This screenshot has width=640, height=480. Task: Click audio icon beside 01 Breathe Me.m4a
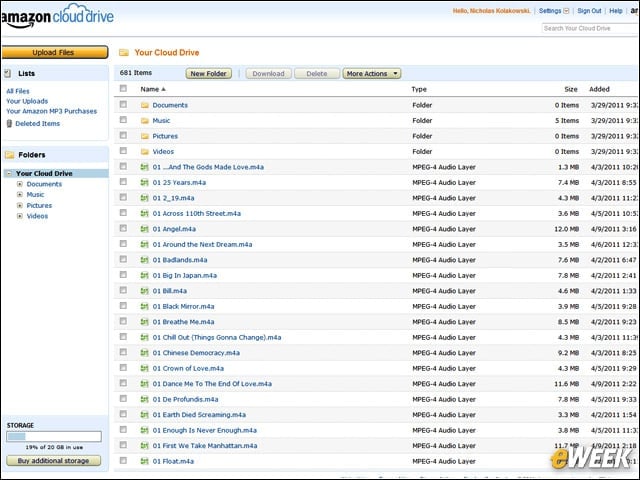[x=144, y=322]
